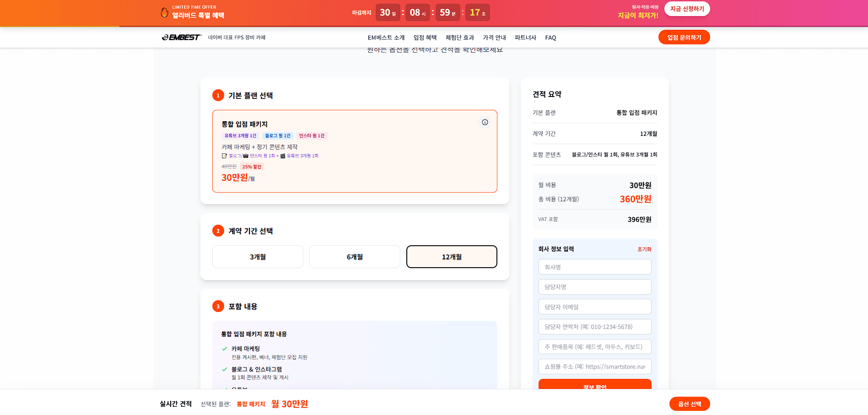Open the FAQ menu item
Viewport: 868px width, 415px height.
tap(550, 38)
